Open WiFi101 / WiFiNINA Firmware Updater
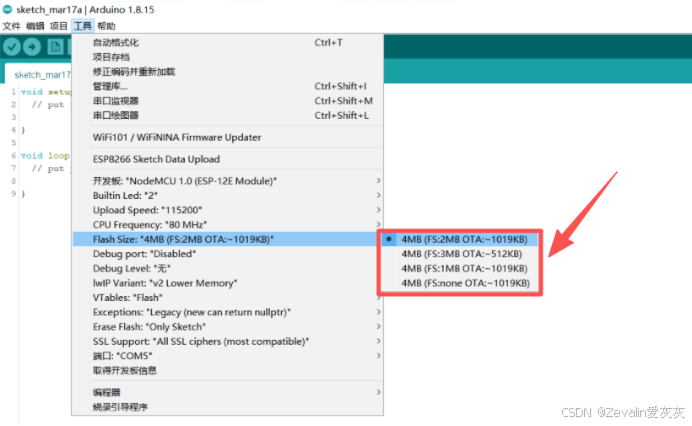The height and width of the screenshot is (426, 692). [227, 137]
